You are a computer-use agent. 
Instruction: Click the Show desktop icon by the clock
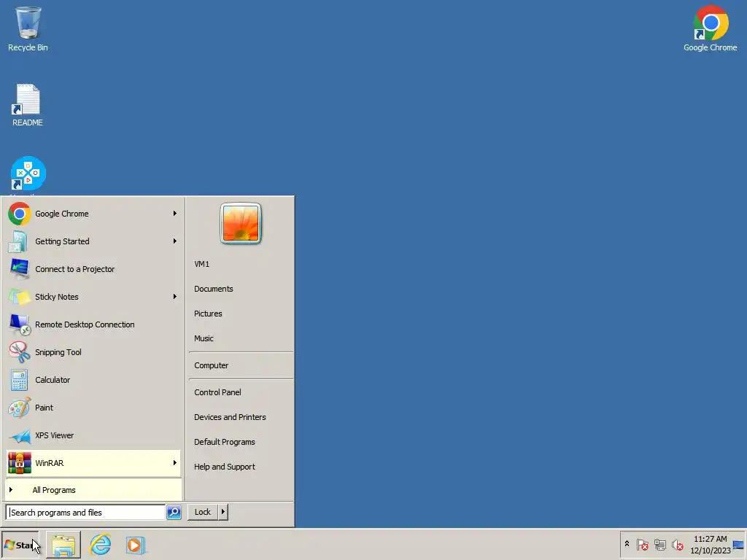pyautogui.click(x=738, y=545)
